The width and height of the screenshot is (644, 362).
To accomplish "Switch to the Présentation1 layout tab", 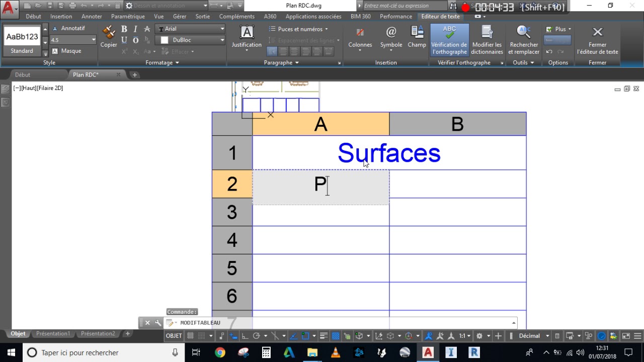I will click(53, 333).
